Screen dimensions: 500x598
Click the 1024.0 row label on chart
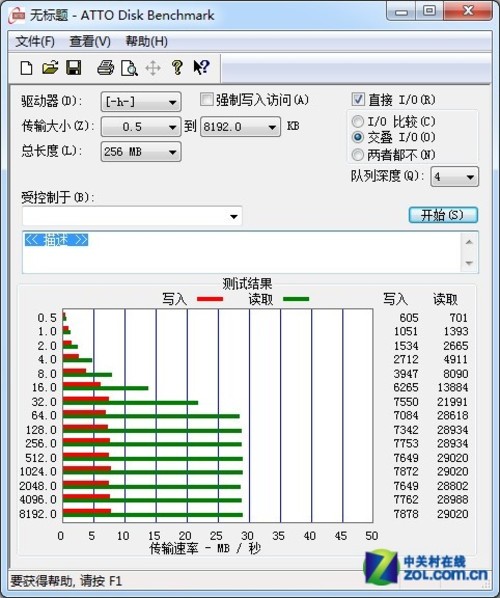pos(38,472)
